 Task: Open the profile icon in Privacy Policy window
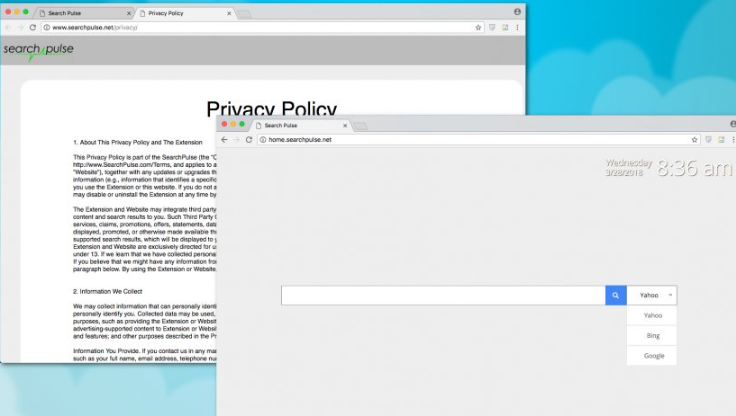click(x=517, y=12)
